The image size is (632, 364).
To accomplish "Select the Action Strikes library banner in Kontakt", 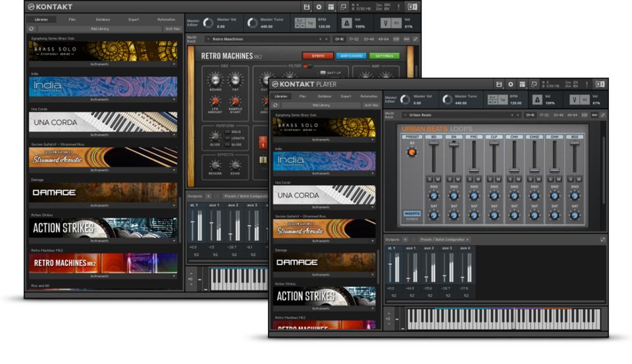I will pos(103,228).
